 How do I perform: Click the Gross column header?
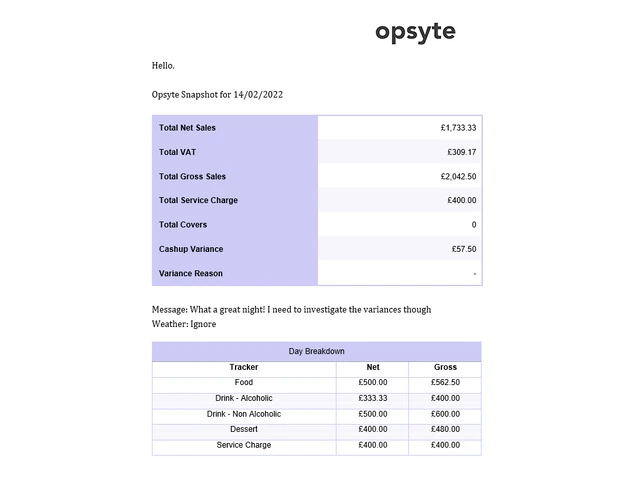point(445,367)
